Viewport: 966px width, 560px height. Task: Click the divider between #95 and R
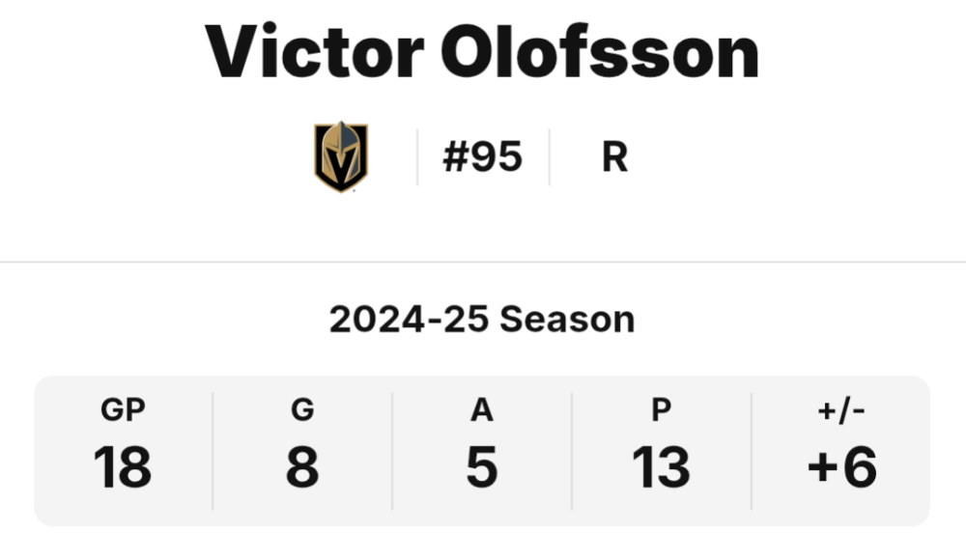click(x=550, y=157)
